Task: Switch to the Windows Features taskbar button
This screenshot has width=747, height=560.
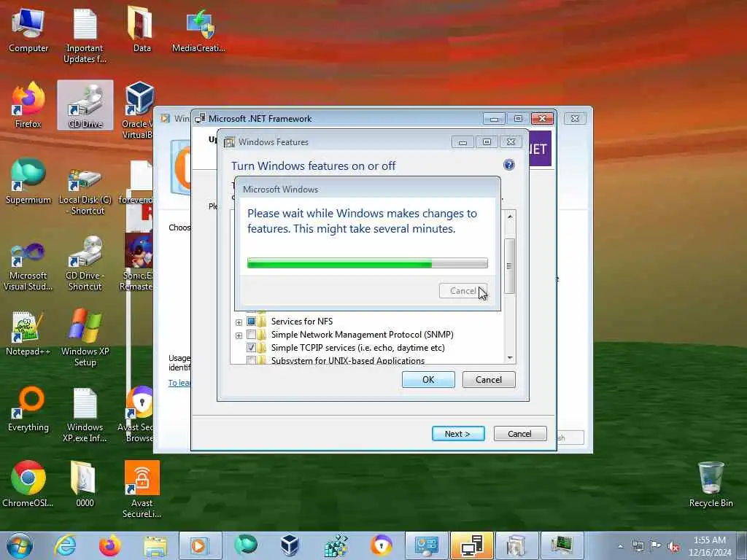Action: 516,545
